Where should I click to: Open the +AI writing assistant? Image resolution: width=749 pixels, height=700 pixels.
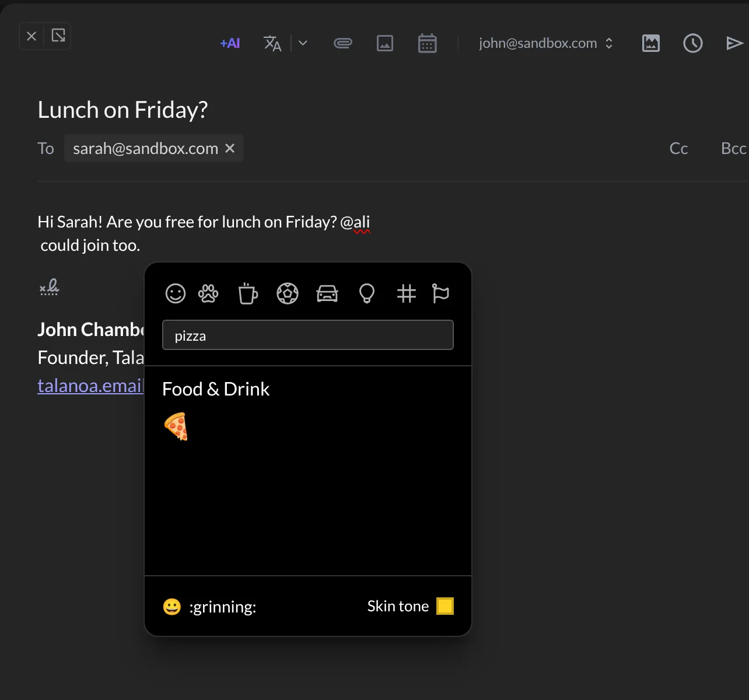(230, 43)
